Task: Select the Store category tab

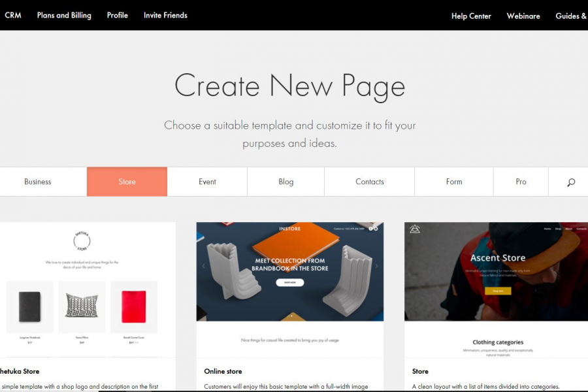Action: 127,182
